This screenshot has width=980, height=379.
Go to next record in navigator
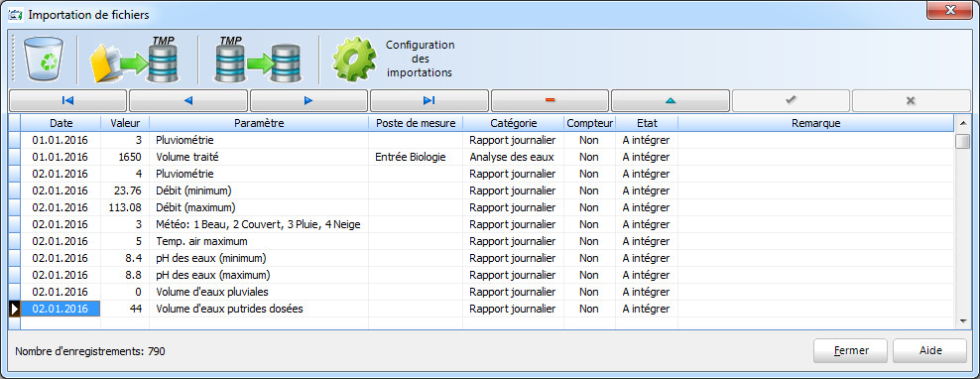308,100
